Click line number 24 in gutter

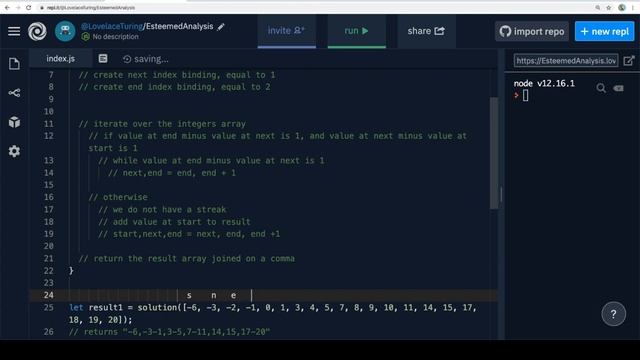(x=49, y=295)
